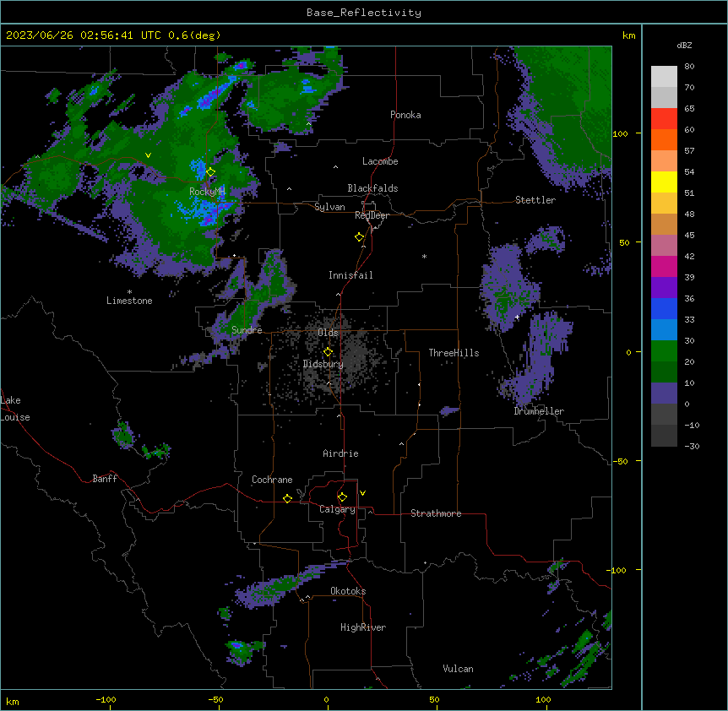Pick the orange 57-60 dBZ legend swatch

[664, 140]
